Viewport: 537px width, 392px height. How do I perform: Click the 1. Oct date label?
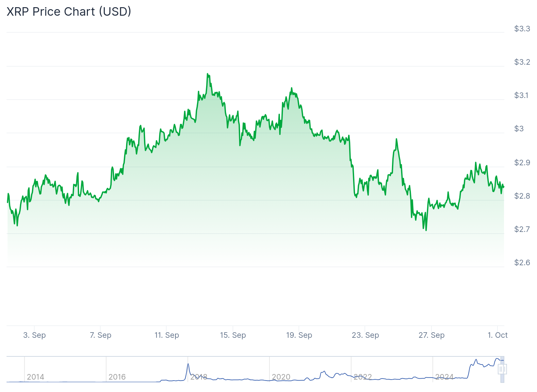(497, 335)
